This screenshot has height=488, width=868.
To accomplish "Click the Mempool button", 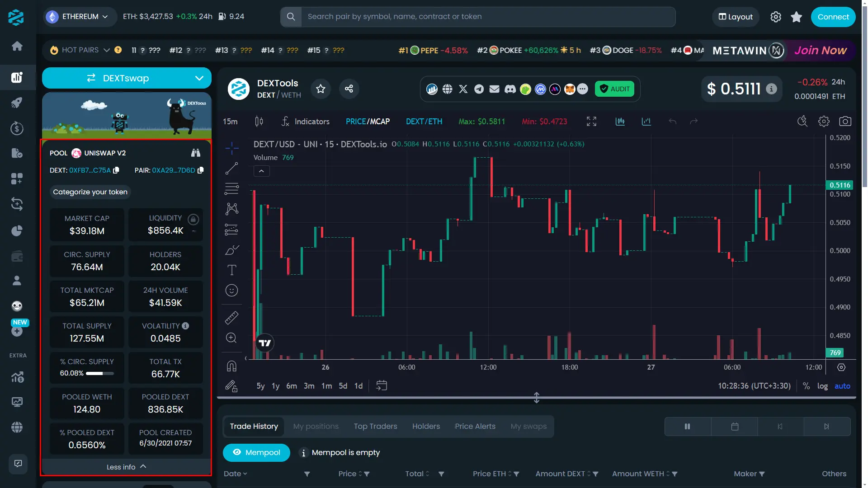I will click(x=256, y=452).
